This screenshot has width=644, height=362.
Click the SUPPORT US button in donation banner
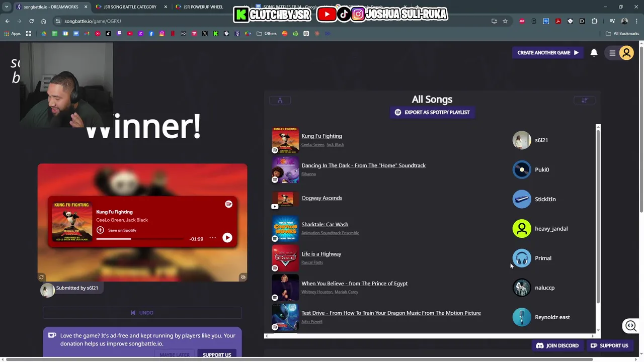point(217,354)
